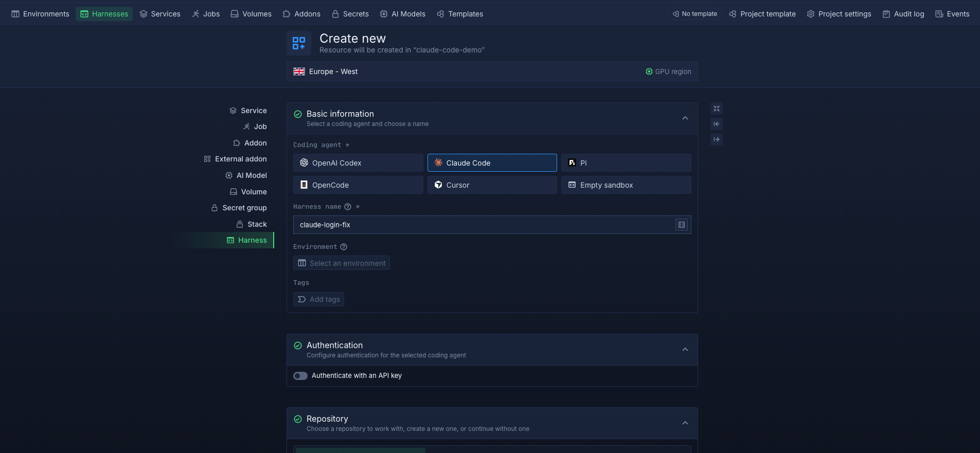Click the GPU region label
Viewport: 980px width, 453px height.
click(668, 71)
